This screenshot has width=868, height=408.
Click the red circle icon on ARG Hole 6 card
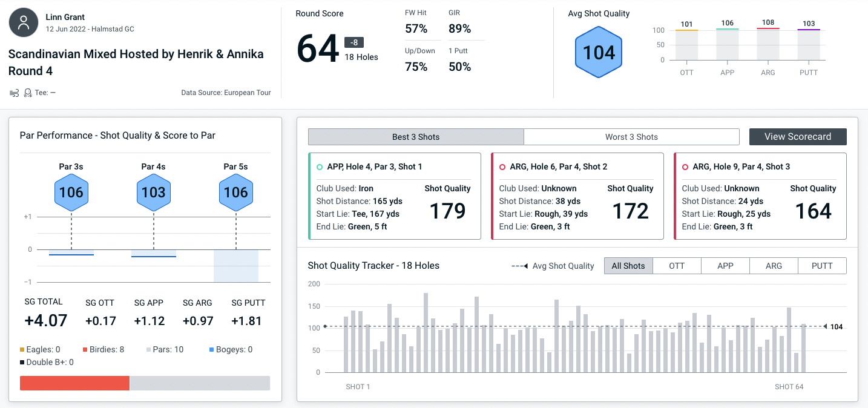pos(502,167)
